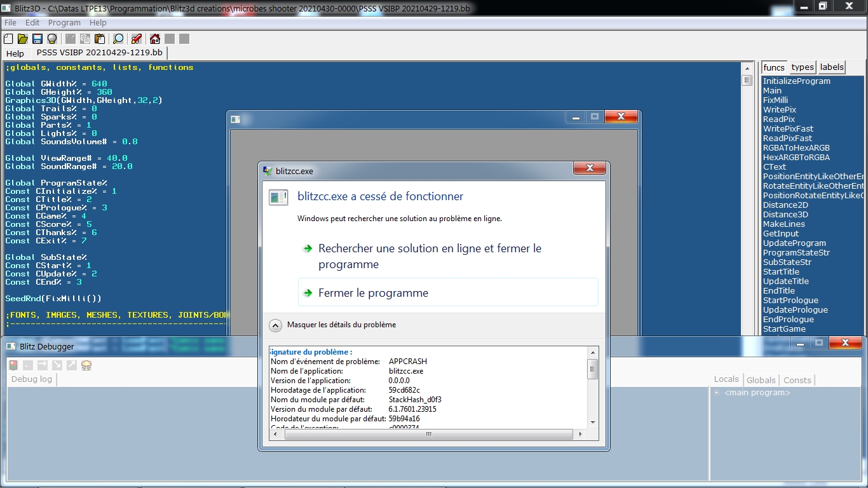Click the Step into down-right arrow icon
This screenshot has height=488, width=868.
pyautogui.click(x=57, y=365)
